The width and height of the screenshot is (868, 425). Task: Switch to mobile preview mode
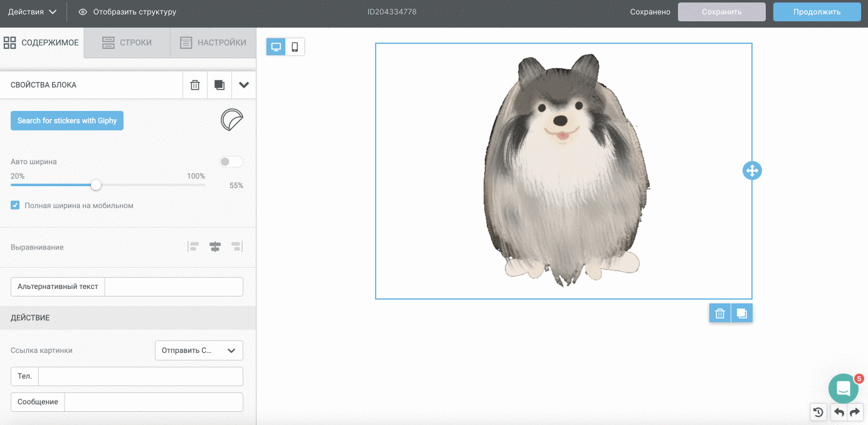tap(295, 47)
